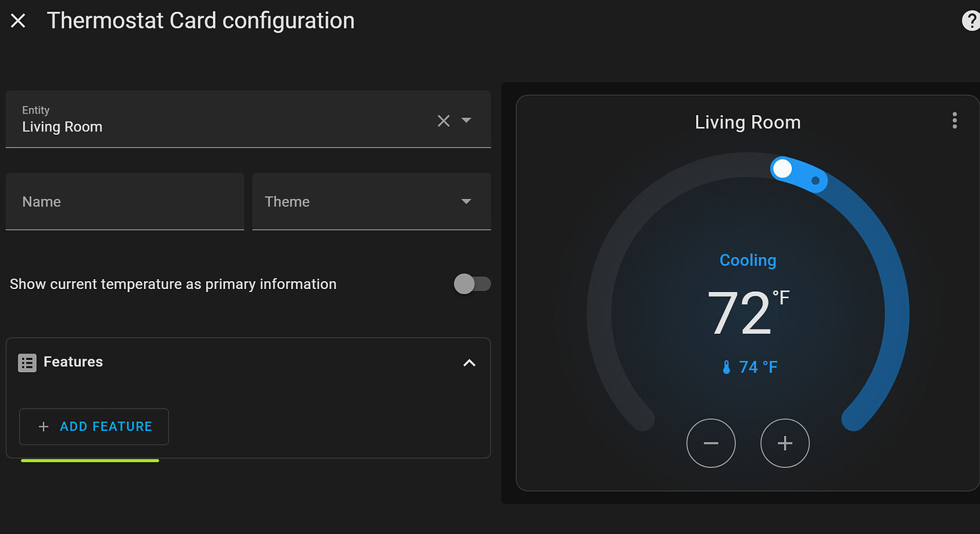Click the add feature plus icon
Image resolution: width=980 pixels, height=534 pixels.
pos(42,426)
